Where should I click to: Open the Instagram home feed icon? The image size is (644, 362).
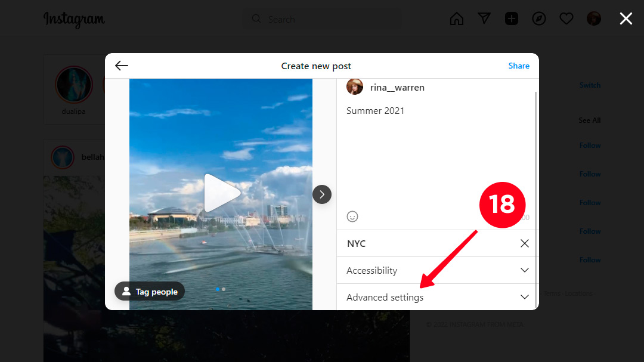point(456,18)
